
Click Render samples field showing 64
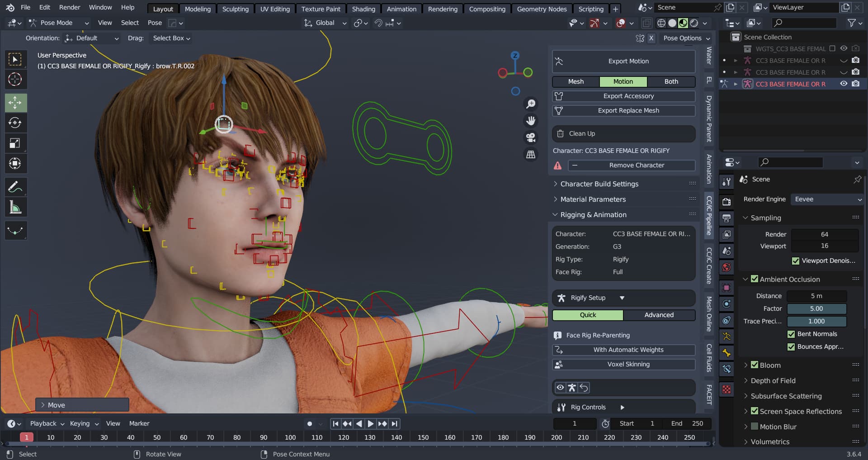click(x=825, y=234)
